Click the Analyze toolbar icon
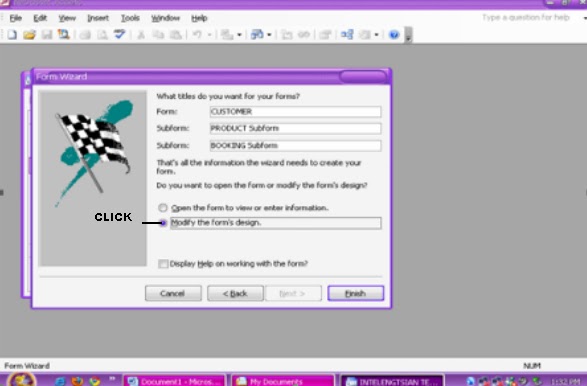Viewport: 587px width, 386px height. click(x=257, y=35)
